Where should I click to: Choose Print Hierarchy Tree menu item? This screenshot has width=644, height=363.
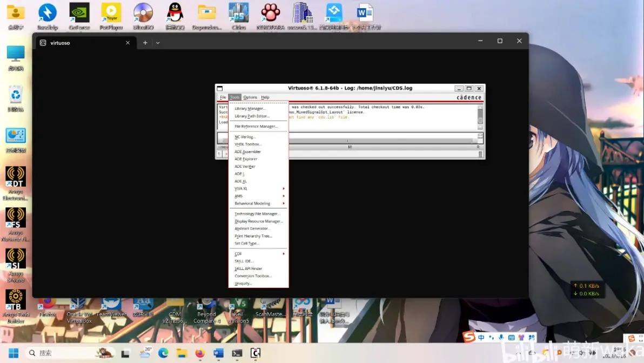(258, 236)
